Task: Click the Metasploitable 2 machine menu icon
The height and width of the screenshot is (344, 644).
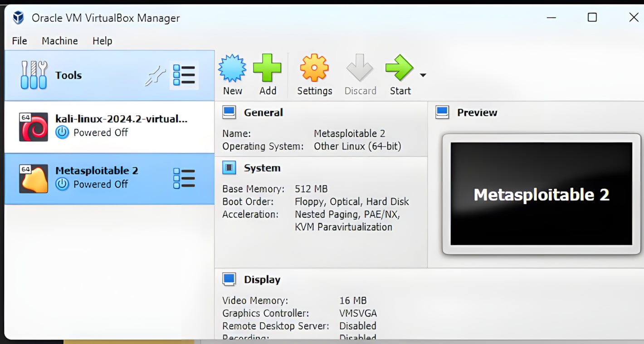Action: click(184, 178)
